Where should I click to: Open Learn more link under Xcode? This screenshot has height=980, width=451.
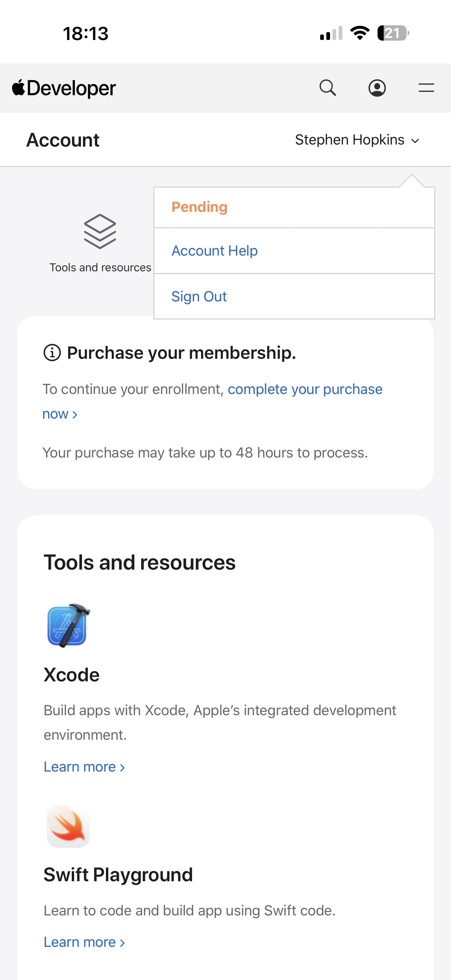84,766
